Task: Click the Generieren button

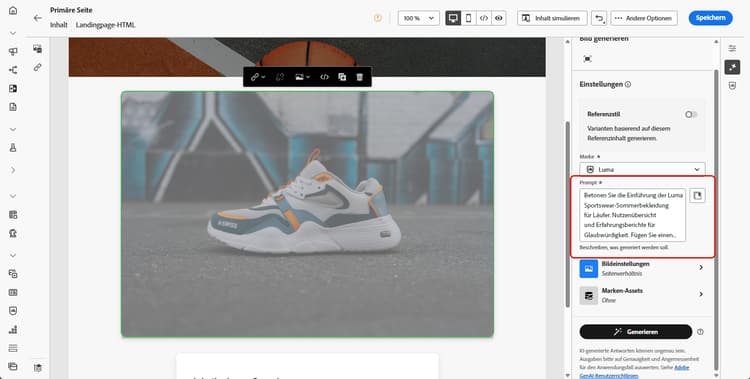Action: 636,332
